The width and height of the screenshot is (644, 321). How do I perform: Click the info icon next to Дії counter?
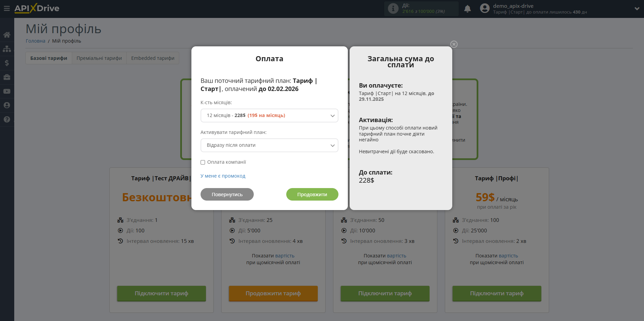point(393,8)
